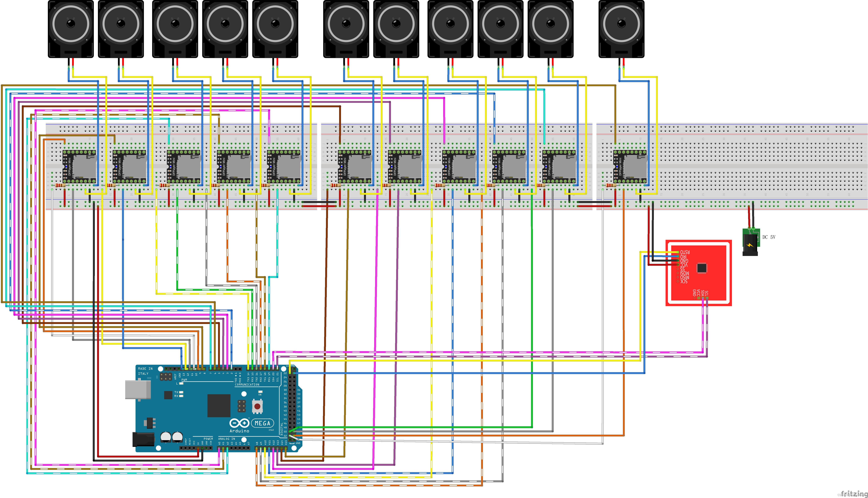This screenshot has height=498, width=868.
Task: Click the RSTO pin label on red board
Action: pyautogui.click(x=685, y=252)
